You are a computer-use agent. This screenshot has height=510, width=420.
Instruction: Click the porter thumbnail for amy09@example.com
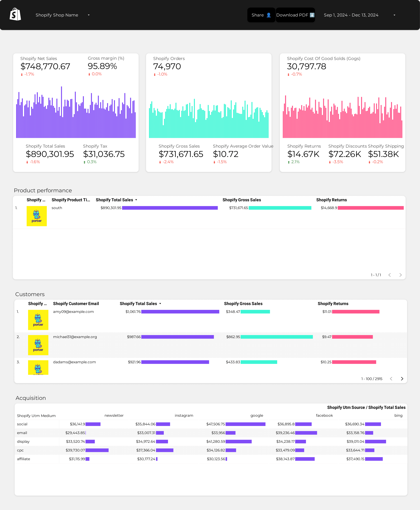(38, 320)
